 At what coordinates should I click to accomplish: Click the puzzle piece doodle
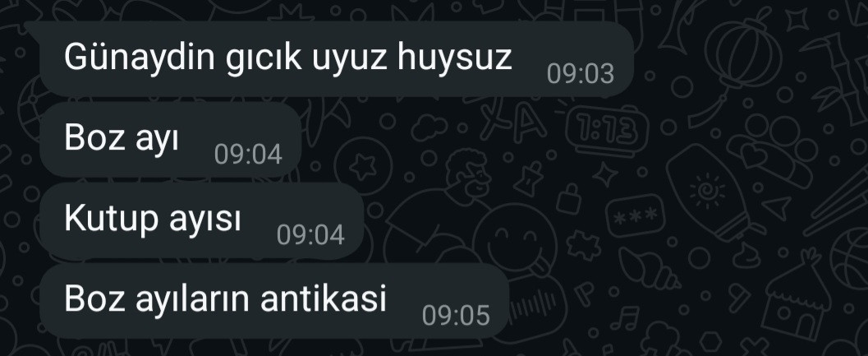tap(583, 244)
